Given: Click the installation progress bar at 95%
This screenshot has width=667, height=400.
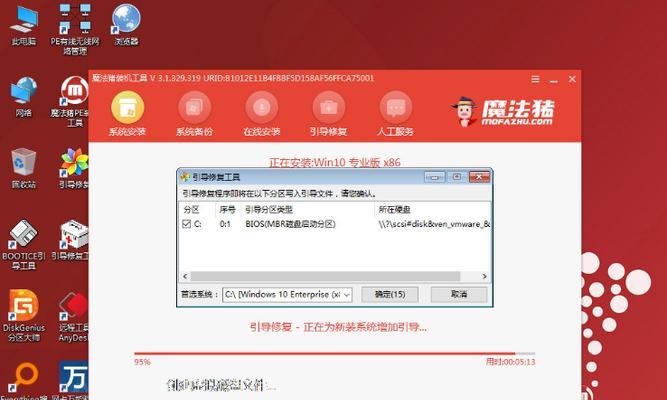Looking at the screenshot, I should 335,353.
